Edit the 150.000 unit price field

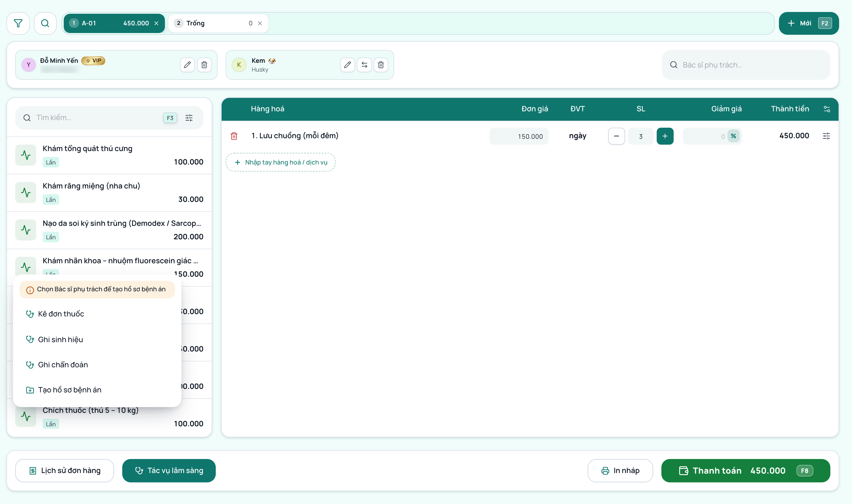point(519,136)
